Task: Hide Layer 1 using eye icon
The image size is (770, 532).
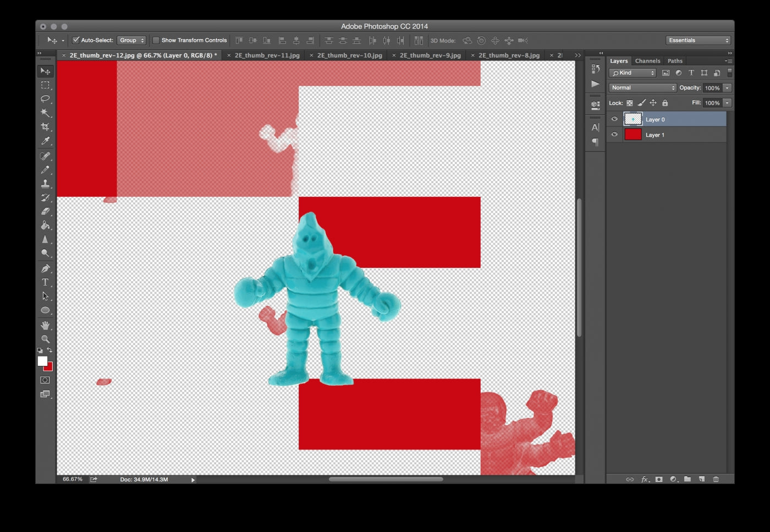Action: click(614, 134)
